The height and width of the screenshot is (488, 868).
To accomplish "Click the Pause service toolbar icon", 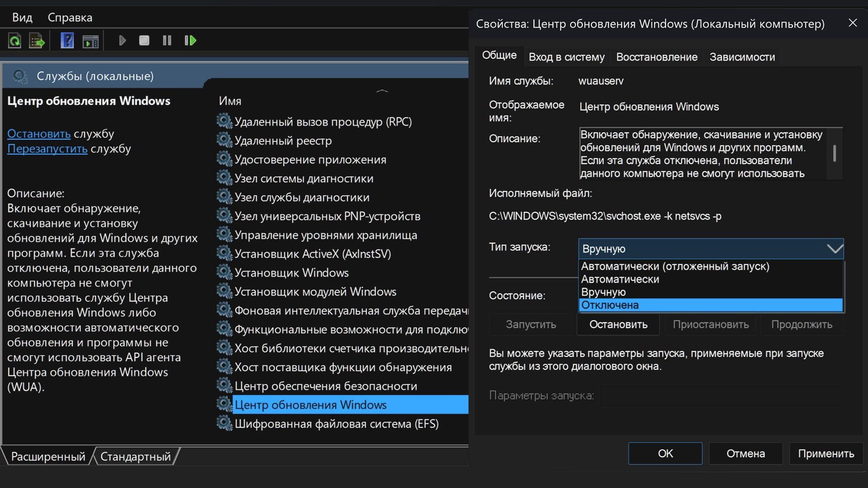I will [x=167, y=41].
